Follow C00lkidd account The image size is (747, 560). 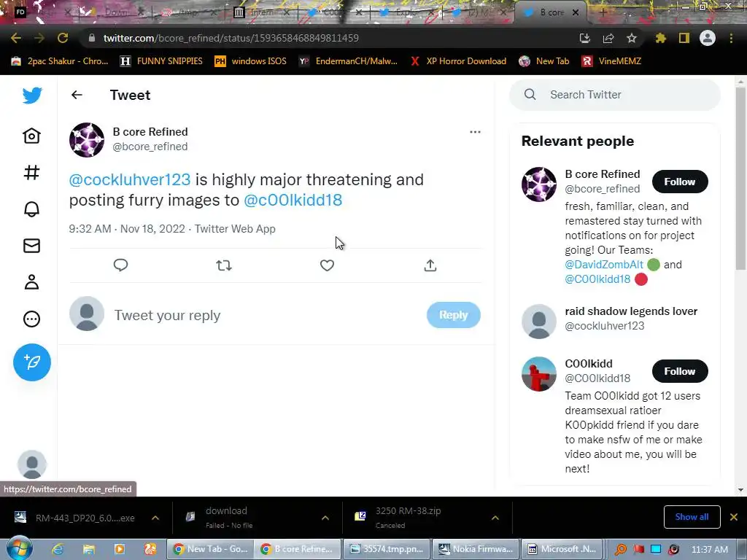point(680,371)
